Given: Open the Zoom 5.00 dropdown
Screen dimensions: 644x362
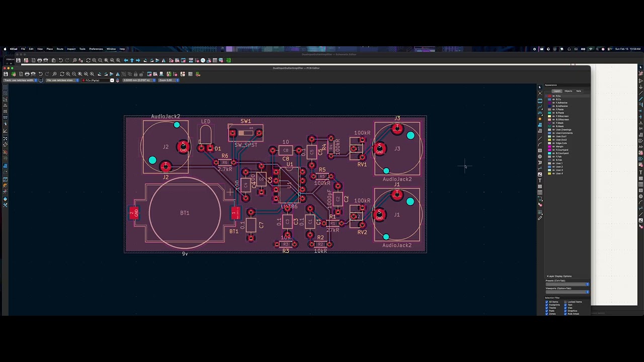Looking at the screenshot, I should click(x=169, y=80).
